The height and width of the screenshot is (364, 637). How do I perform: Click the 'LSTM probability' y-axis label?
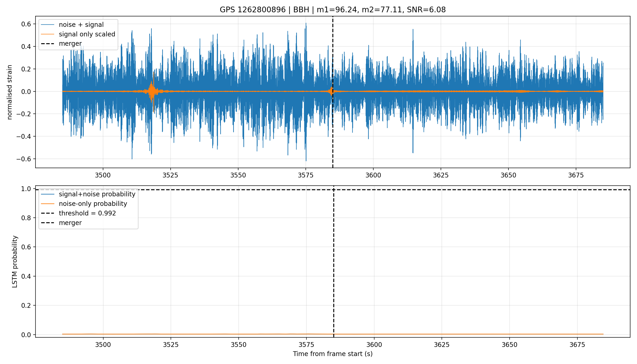(15, 261)
